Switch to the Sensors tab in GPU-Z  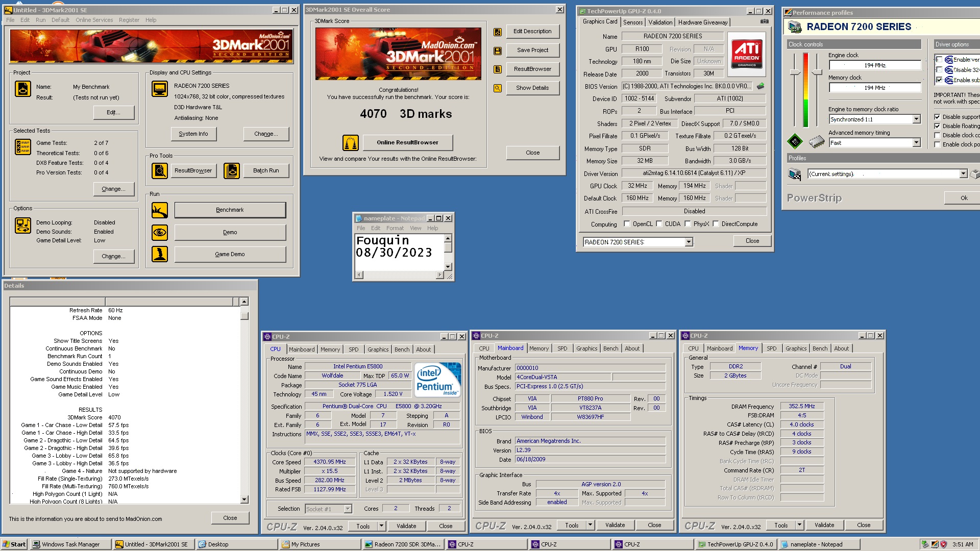tap(633, 22)
